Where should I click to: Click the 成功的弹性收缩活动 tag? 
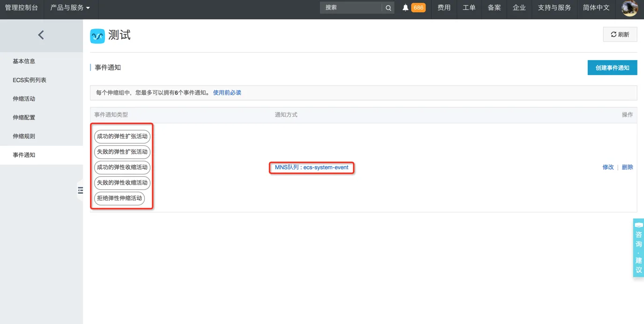pos(122,167)
